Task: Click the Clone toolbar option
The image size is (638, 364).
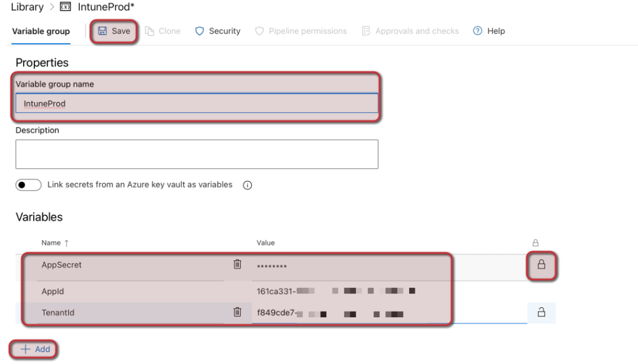Action: point(163,31)
